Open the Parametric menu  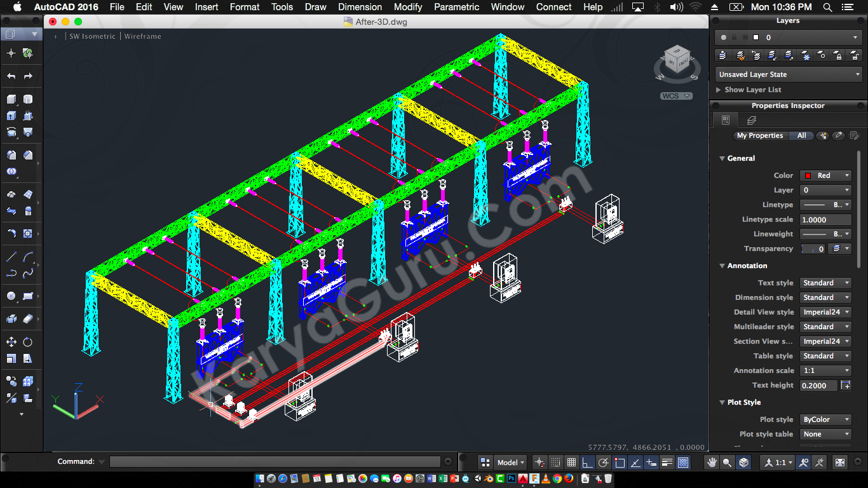[456, 7]
